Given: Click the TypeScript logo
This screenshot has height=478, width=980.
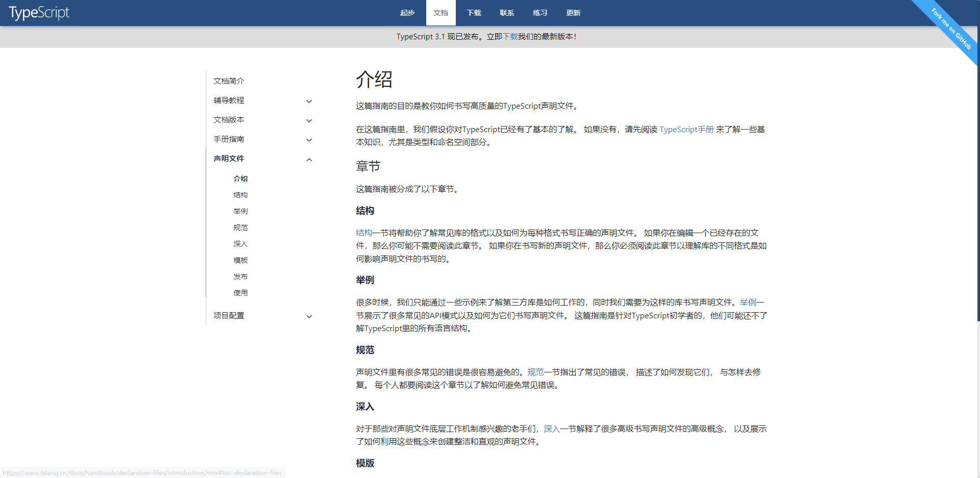Looking at the screenshot, I should (x=39, y=12).
